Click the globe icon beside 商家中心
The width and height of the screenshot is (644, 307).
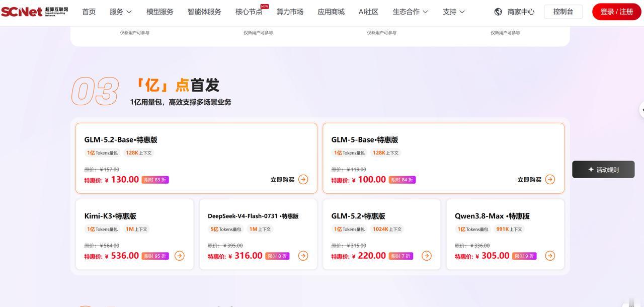[498, 12]
